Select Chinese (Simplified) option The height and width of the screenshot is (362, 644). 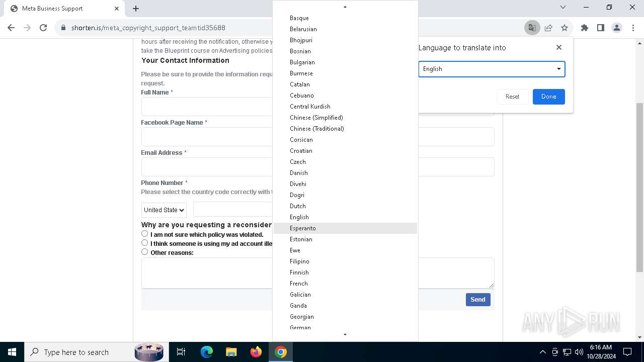[345, 118]
